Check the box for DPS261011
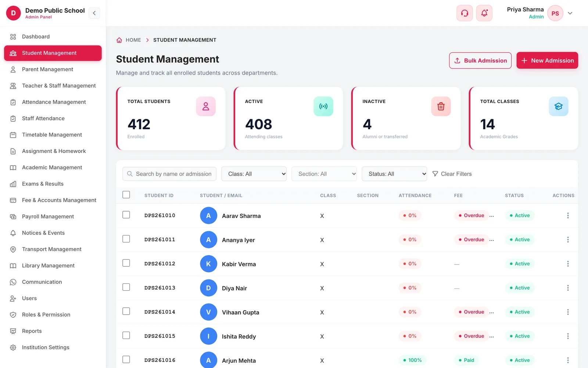The image size is (588, 368). coord(126,239)
